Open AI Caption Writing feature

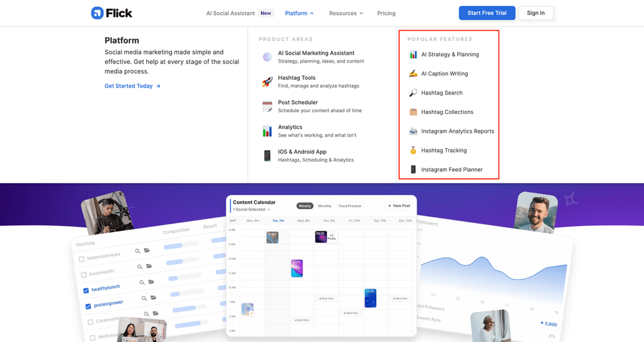(x=444, y=73)
